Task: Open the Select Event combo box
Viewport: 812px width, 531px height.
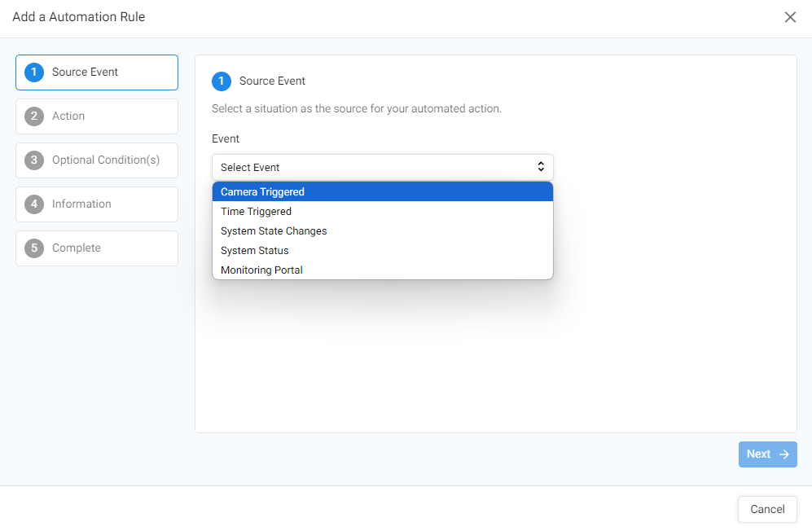Action: (x=382, y=167)
